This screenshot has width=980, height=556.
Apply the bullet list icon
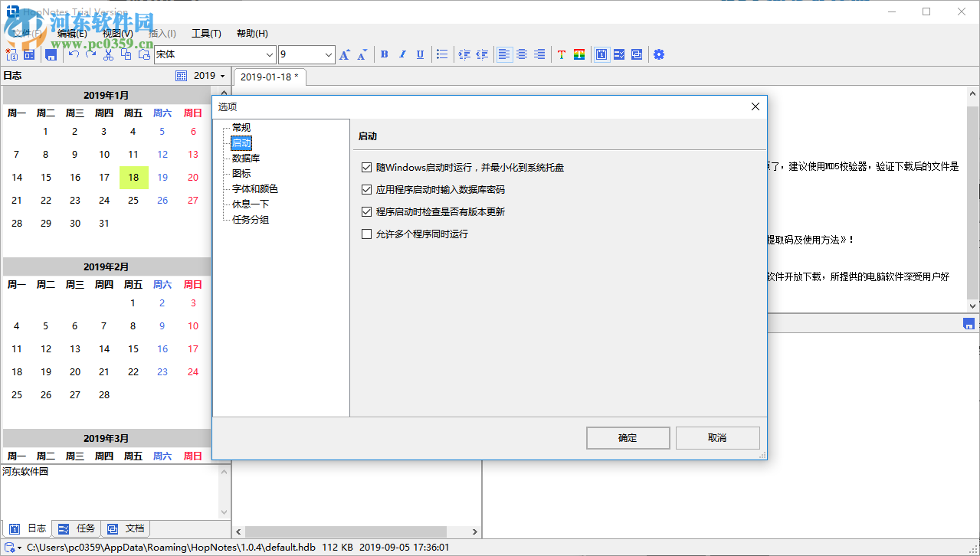[442, 54]
